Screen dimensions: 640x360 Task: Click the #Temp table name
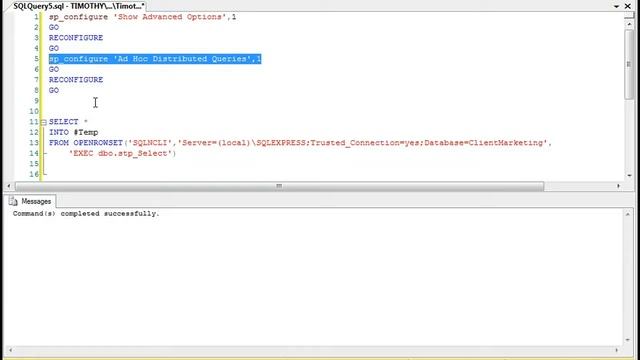coord(86,132)
